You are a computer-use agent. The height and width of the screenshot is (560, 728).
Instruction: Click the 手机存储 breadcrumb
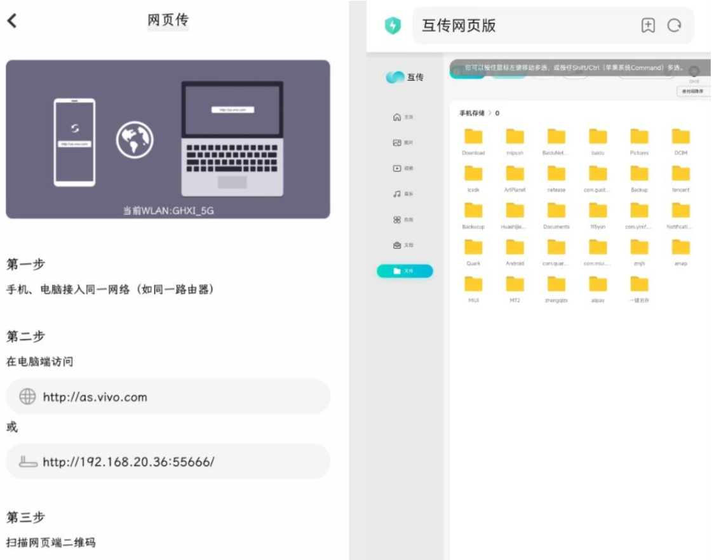[x=472, y=113]
